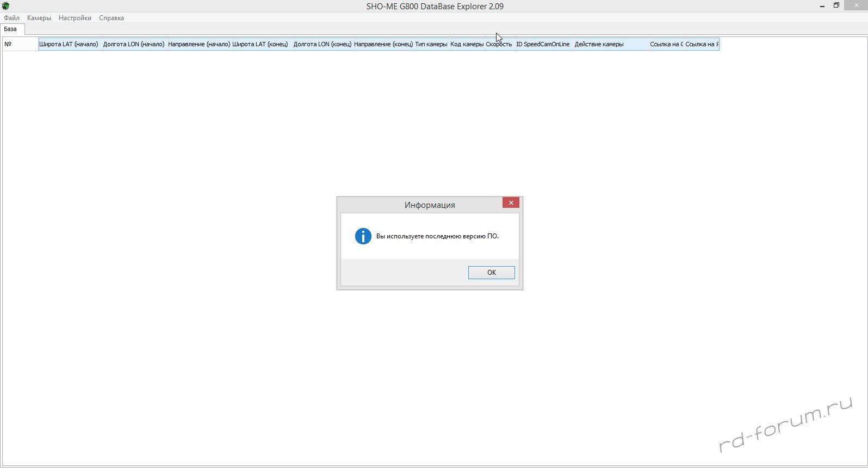Click the Направление (конец) column header

(384, 44)
